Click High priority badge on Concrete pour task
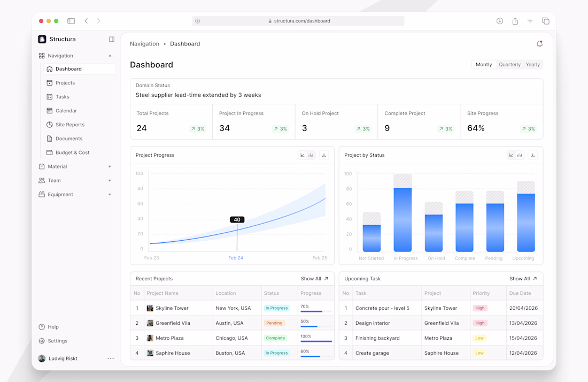This screenshot has width=588, height=382. (480, 308)
